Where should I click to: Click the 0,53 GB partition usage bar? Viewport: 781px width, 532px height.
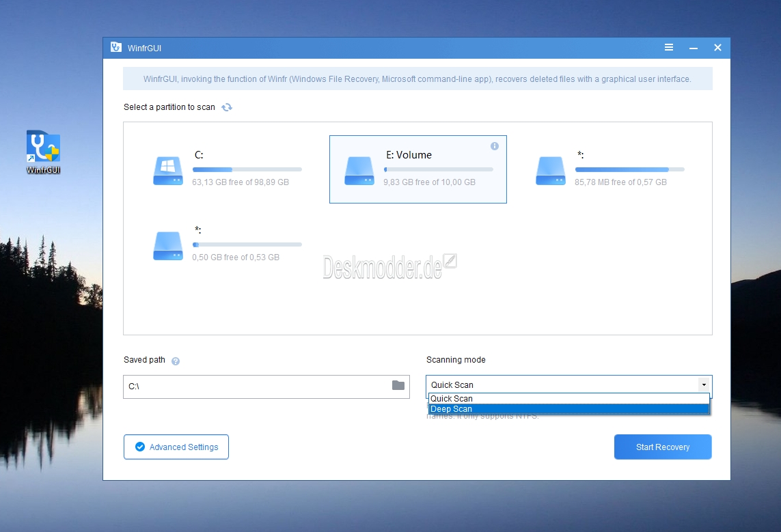(247, 245)
